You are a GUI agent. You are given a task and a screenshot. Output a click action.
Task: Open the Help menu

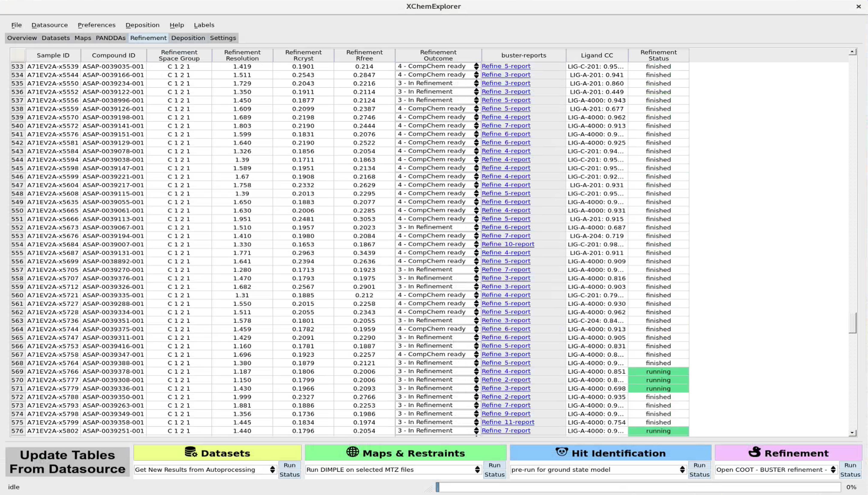(177, 25)
